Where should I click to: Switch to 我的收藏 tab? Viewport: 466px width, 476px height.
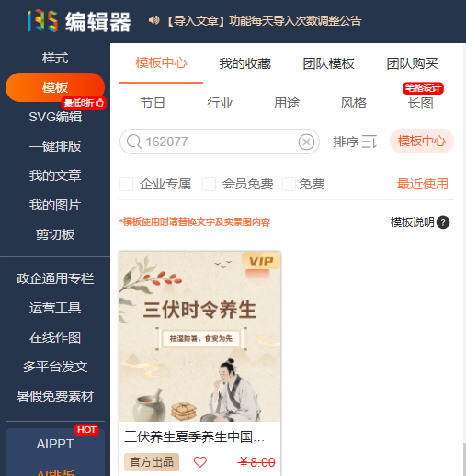(x=244, y=63)
